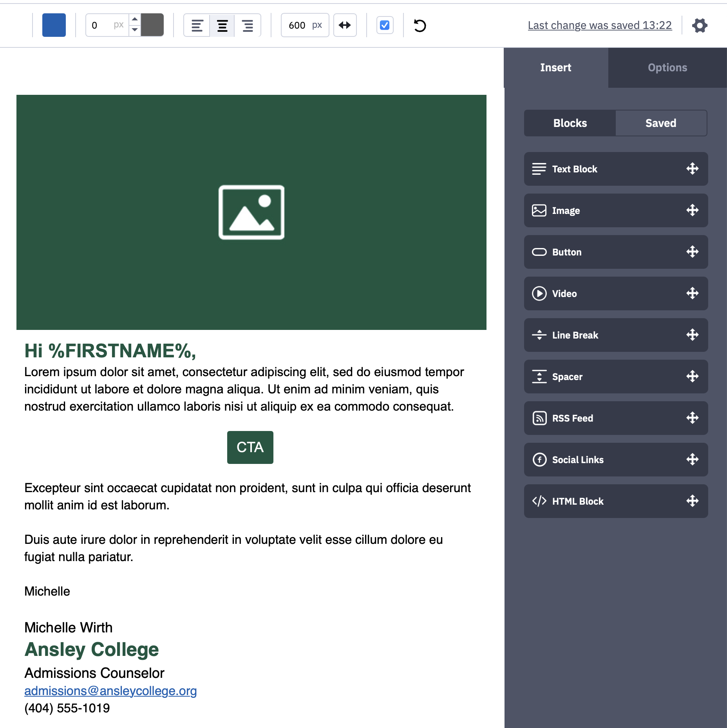Click the Text Block lines icon
727x728 pixels.
[x=539, y=169]
